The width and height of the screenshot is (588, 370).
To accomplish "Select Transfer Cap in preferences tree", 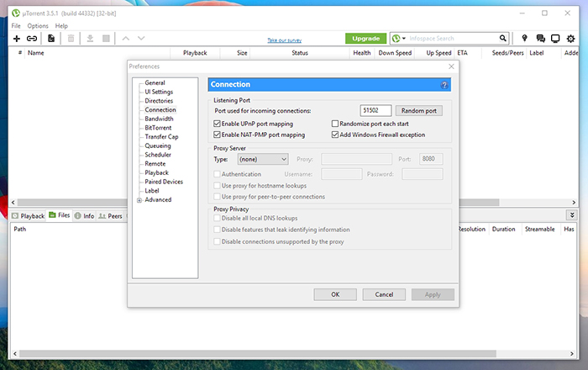I will (x=161, y=137).
